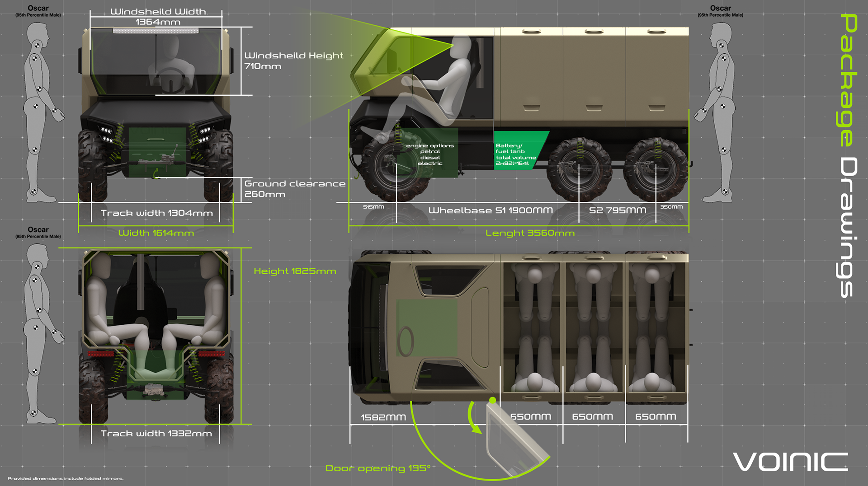Click the Height 1825mm measurement label

click(x=296, y=271)
